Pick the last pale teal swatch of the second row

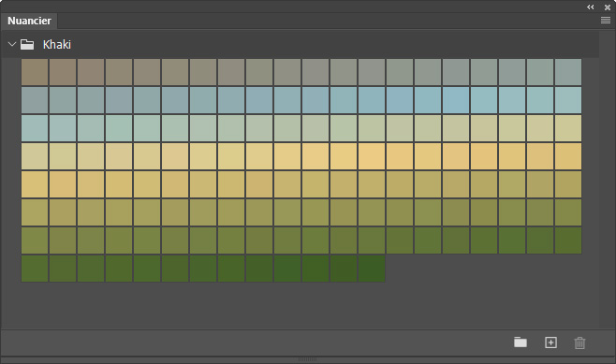pos(568,100)
